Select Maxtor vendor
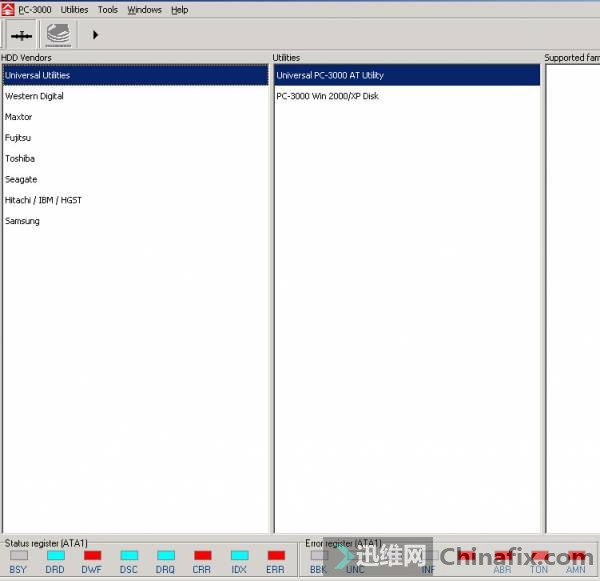The width and height of the screenshot is (600, 581). [x=135, y=117]
